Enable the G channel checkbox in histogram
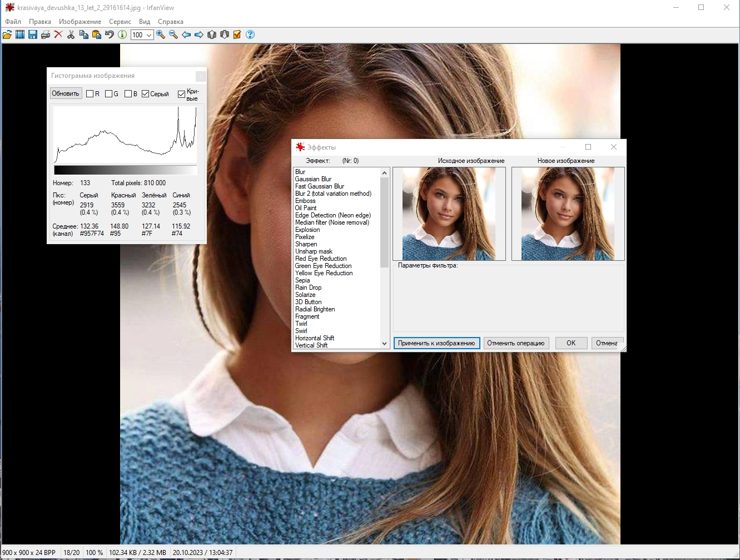The height and width of the screenshot is (560, 740). tap(109, 94)
